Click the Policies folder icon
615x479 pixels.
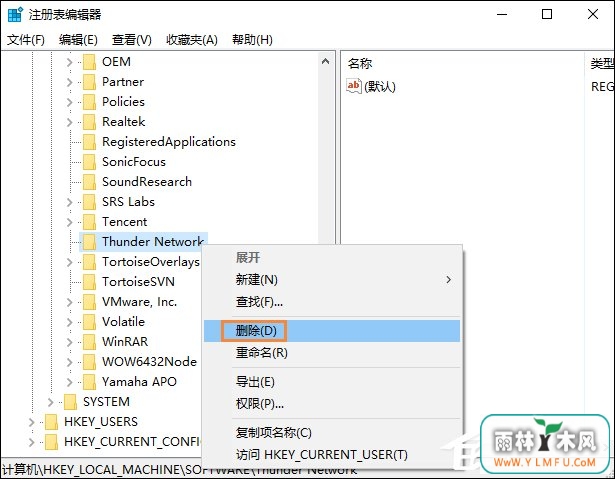[x=89, y=102]
